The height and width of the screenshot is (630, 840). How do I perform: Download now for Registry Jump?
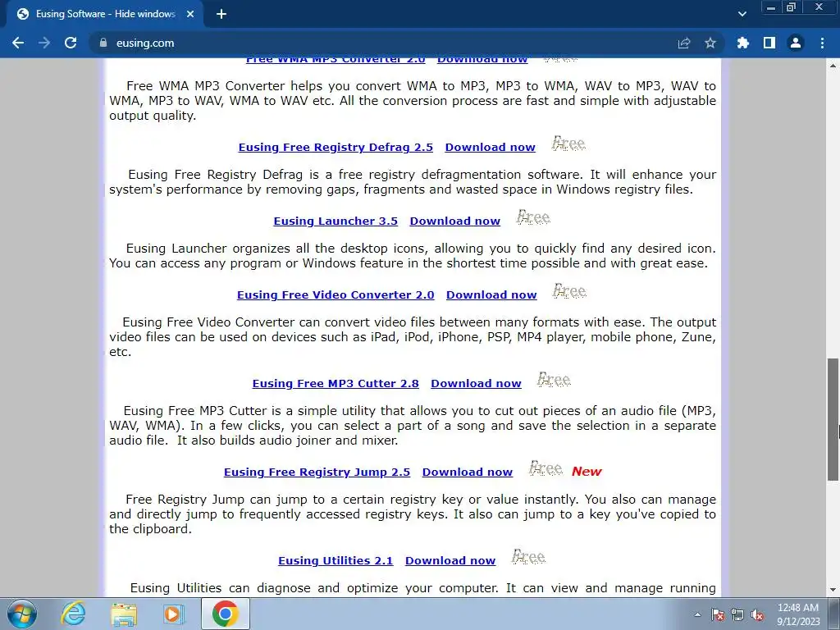[x=467, y=472]
